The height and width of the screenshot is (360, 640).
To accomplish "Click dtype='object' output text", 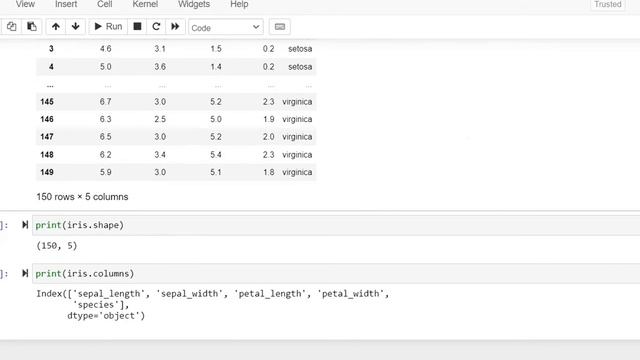I will pyautogui.click(x=106, y=316).
